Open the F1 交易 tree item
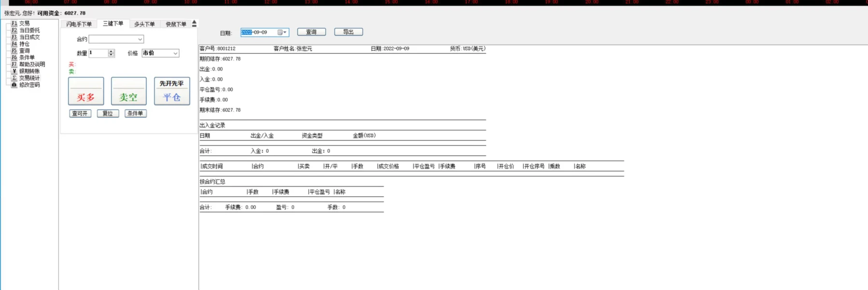This screenshot has height=290, width=868. point(20,23)
